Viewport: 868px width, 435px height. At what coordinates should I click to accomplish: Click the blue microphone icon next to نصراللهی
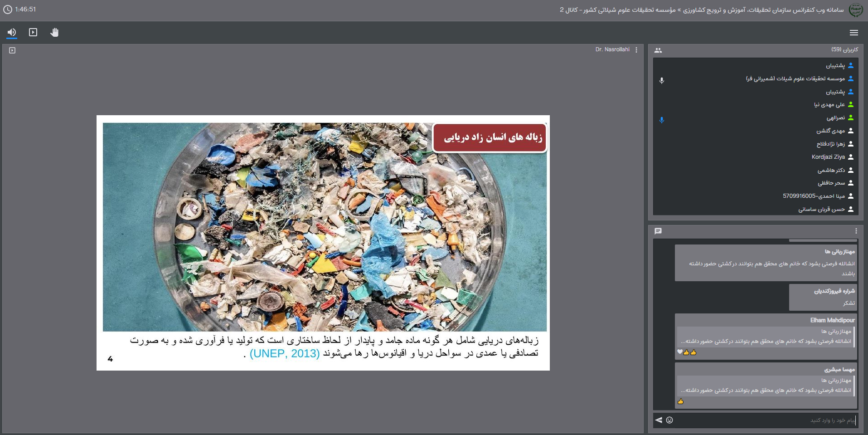(x=662, y=120)
